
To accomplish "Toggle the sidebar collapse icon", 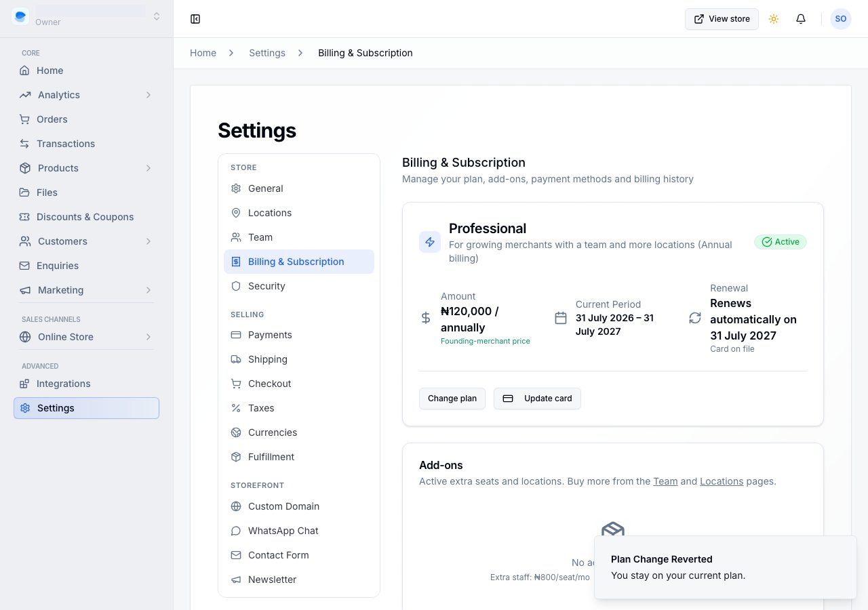I will (x=195, y=19).
